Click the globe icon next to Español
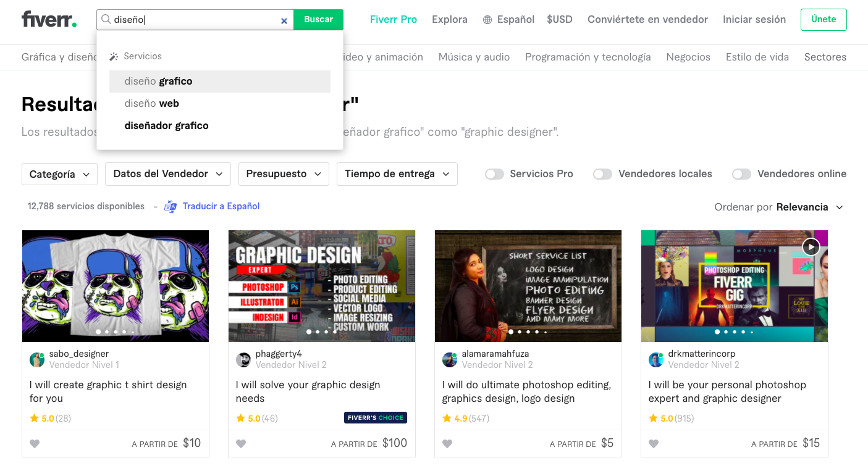868x471 pixels. point(487,19)
